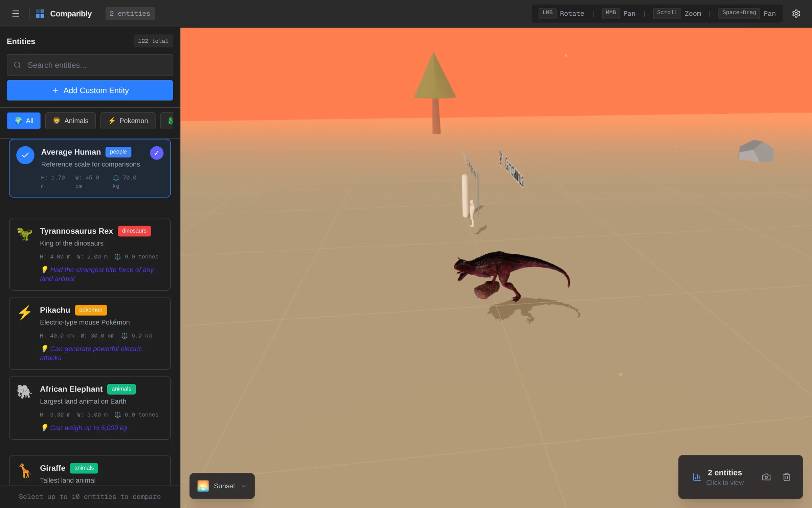Take a screenshot with camera icon

click(766, 477)
